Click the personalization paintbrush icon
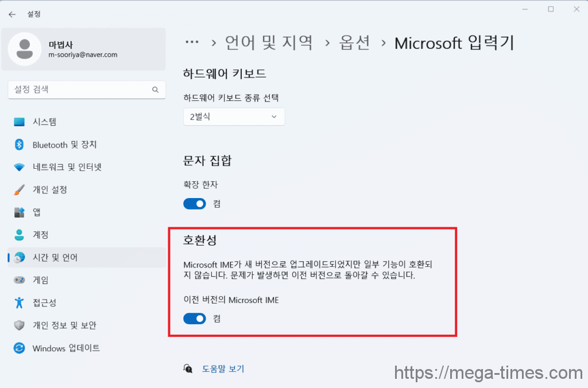Image resolution: width=588 pixels, height=388 pixels. pyautogui.click(x=20, y=189)
